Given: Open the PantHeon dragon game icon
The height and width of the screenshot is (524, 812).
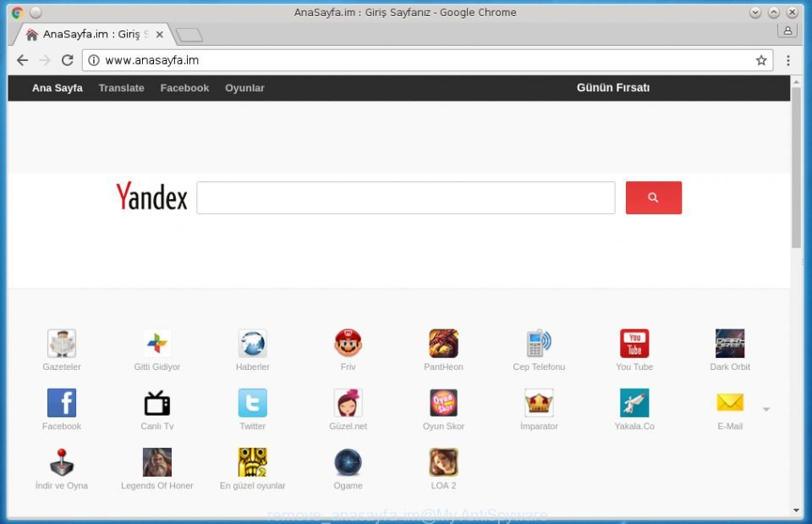Looking at the screenshot, I should point(443,343).
